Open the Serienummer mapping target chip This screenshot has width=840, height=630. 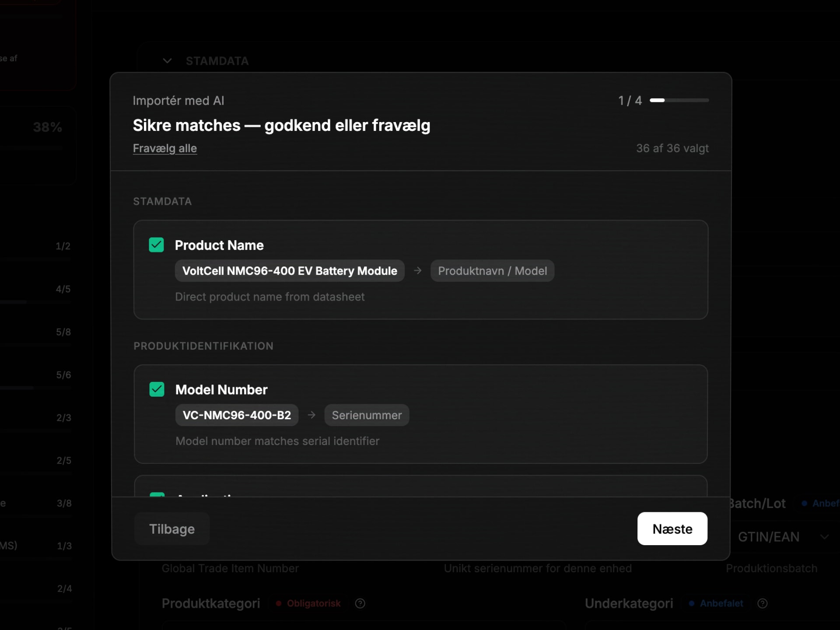coord(367,415)
